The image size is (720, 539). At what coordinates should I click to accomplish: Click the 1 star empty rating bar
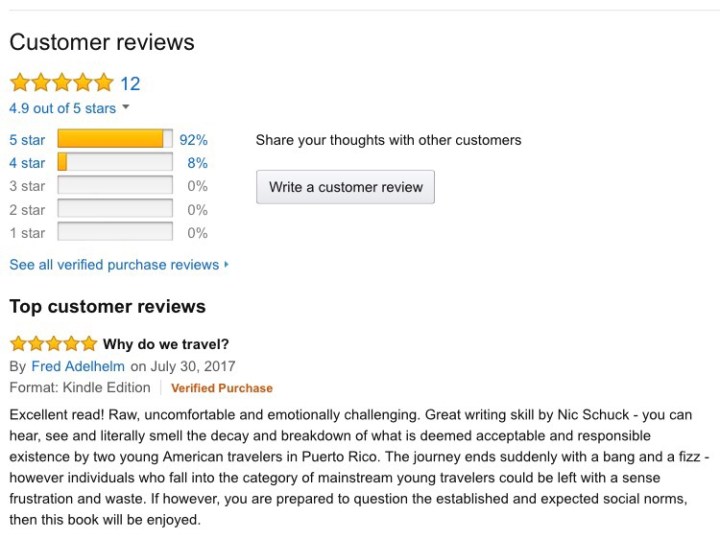pos(115,232)
